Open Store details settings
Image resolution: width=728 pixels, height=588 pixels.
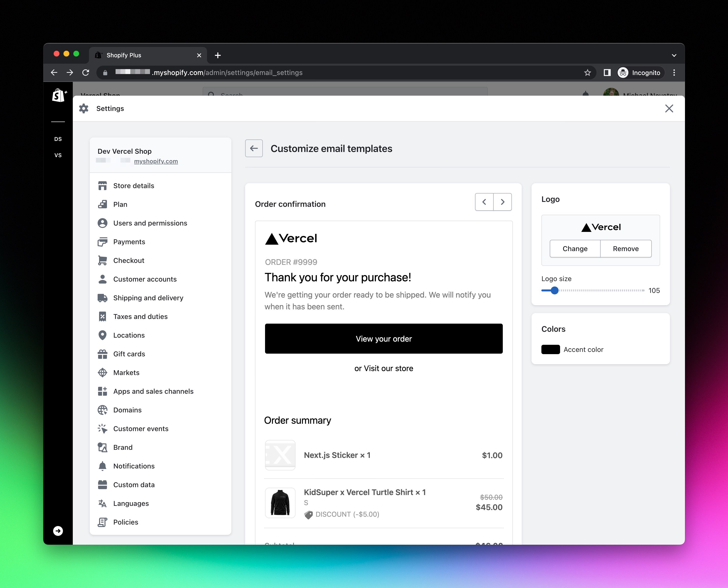tap(160, 186)
